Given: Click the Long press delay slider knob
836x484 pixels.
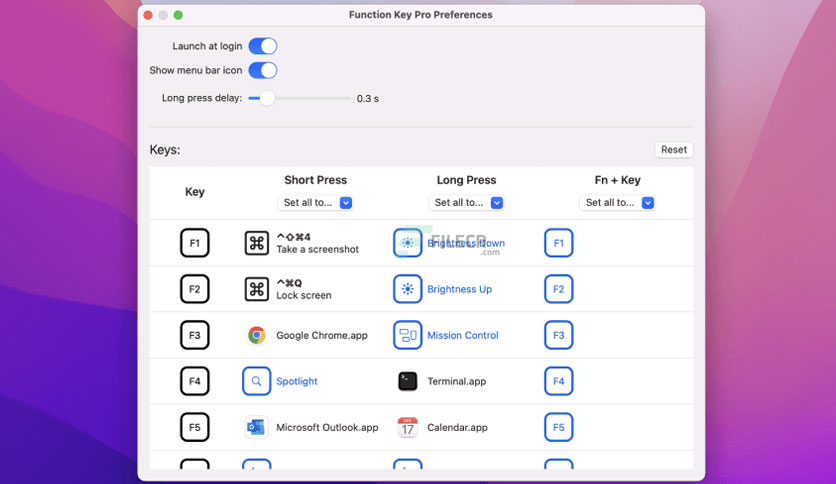Looking at the screenshot, I should (x=267, y=98).
